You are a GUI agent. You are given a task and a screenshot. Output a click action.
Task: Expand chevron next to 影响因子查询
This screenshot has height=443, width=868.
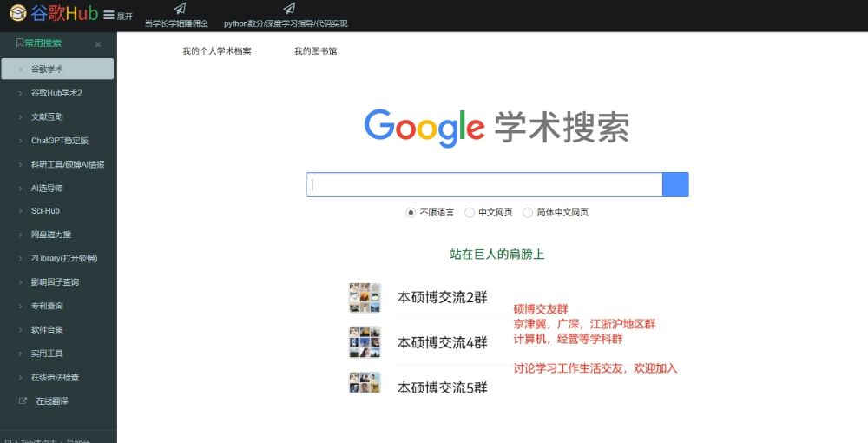(21, 282)
